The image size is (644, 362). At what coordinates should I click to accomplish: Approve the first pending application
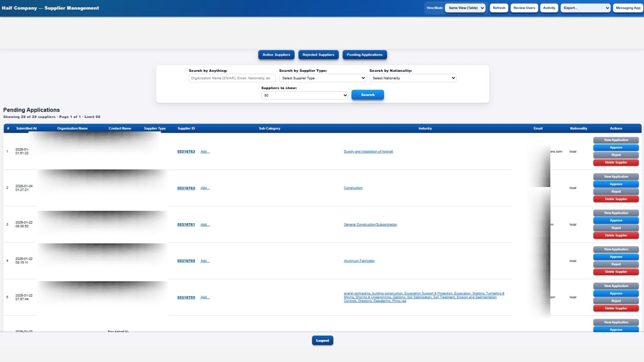tap(616, 148)
